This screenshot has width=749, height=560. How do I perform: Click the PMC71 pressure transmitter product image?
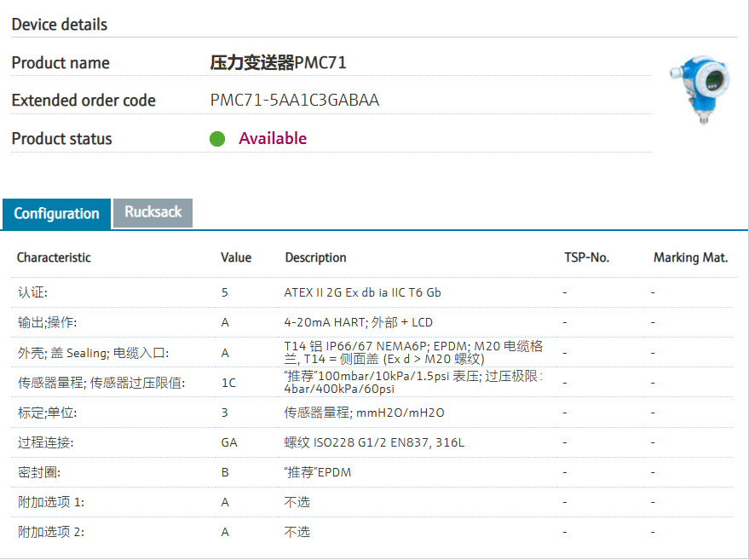point(700,89)
